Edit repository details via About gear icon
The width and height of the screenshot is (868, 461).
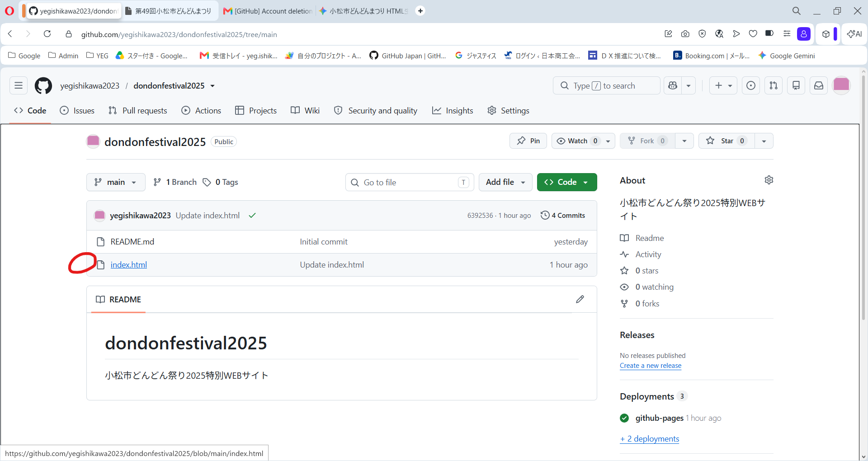pos(769,180)
